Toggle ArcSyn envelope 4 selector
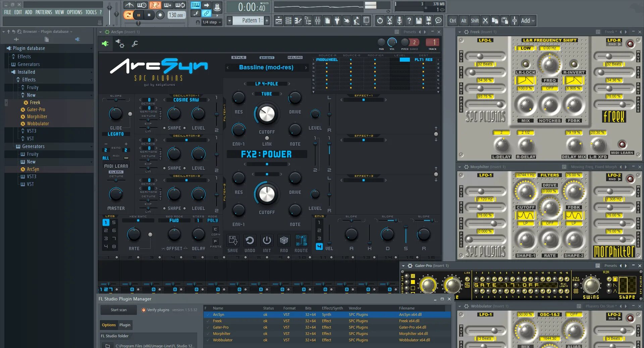The image size is (644, 348). point(319,247)
